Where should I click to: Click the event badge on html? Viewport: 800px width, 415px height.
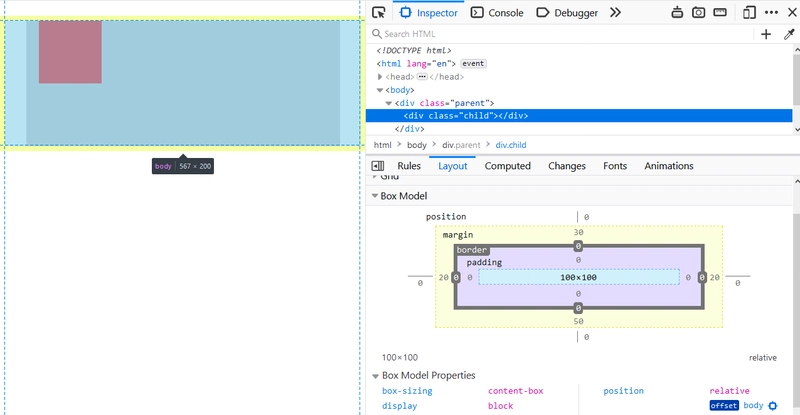[x=472, y=63]
